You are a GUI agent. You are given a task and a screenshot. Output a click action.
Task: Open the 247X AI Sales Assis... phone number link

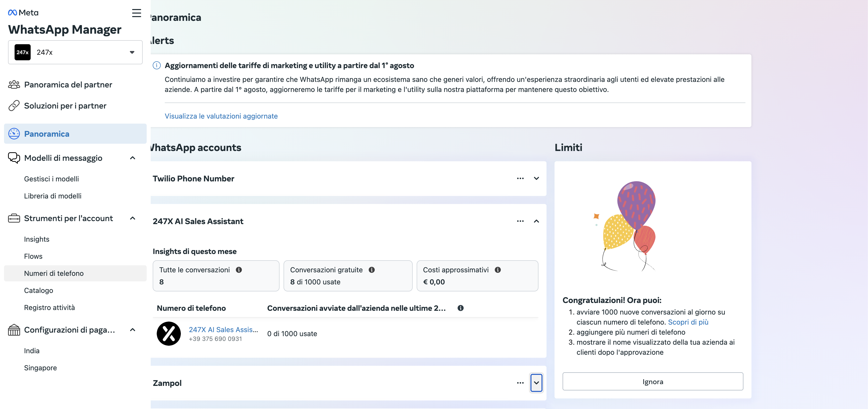(223, 330)
